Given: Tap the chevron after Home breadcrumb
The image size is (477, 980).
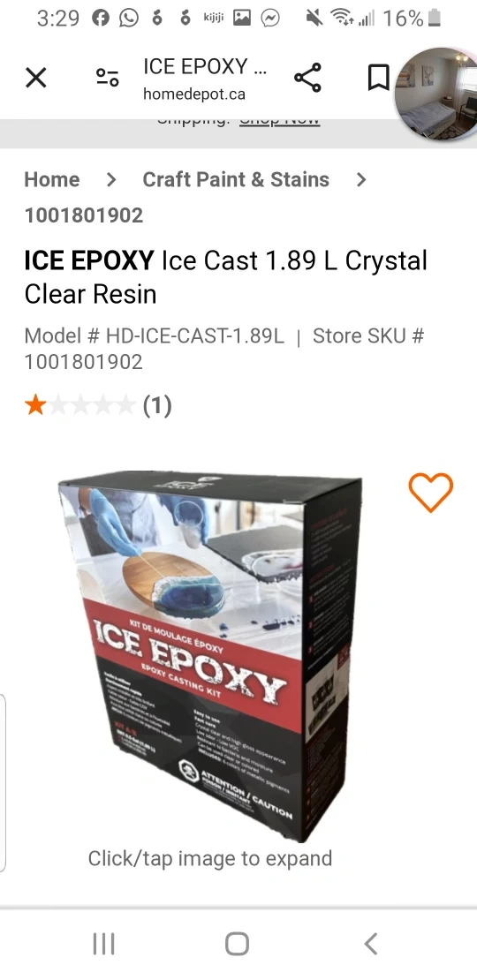Looking at the screenshot, I should point(111,179).
